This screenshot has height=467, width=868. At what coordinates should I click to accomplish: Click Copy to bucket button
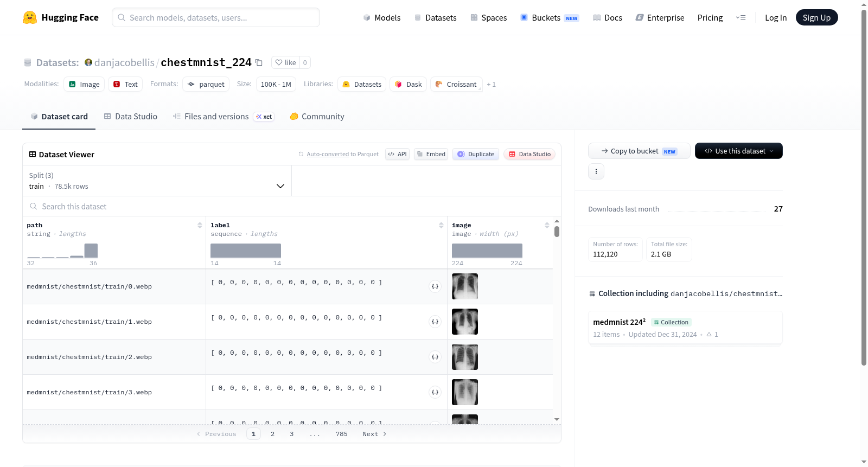639,151
